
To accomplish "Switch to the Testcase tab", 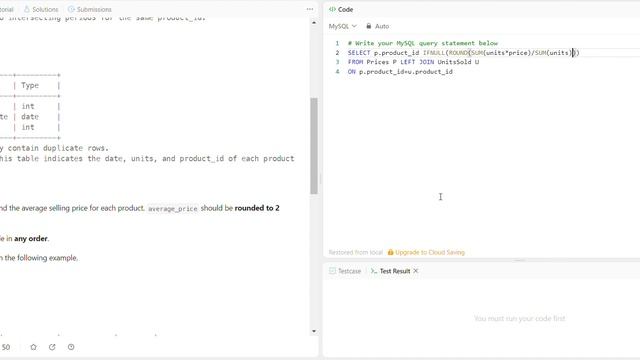I will point(345,271).
